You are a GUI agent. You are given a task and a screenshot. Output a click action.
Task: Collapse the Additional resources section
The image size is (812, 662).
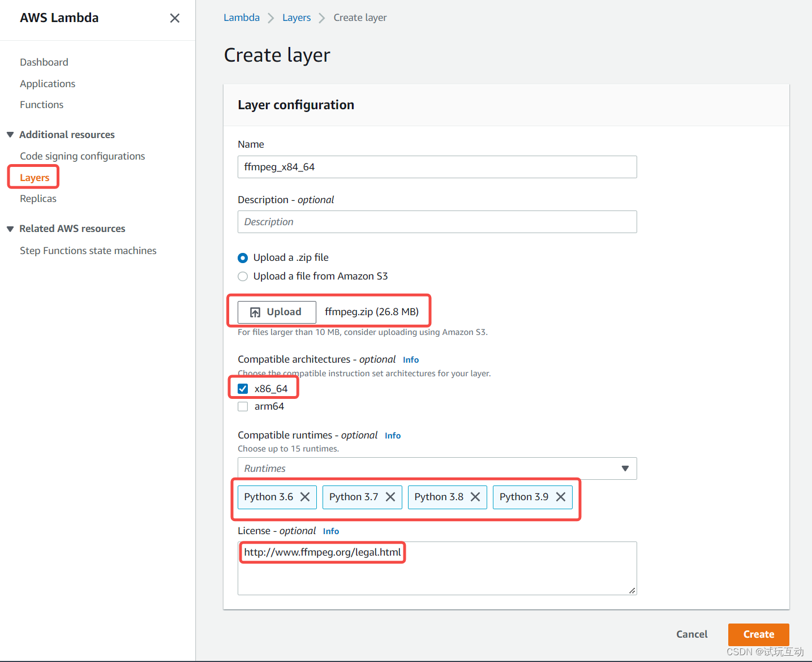click(10, 135)
